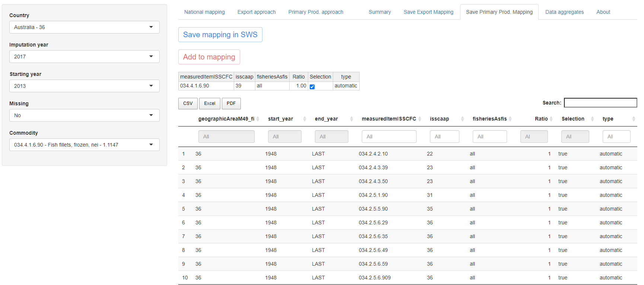Viewport: 644px width, 285px height.
Task: Open the Commodity selector
Action: point(84,145)
